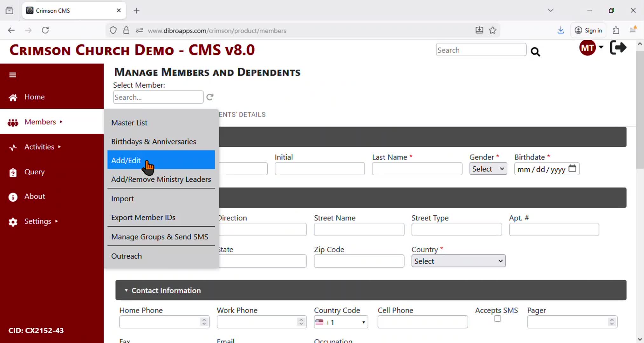
Task: Click the hamburger sidebar toggle icon
Action: [13, 75]
